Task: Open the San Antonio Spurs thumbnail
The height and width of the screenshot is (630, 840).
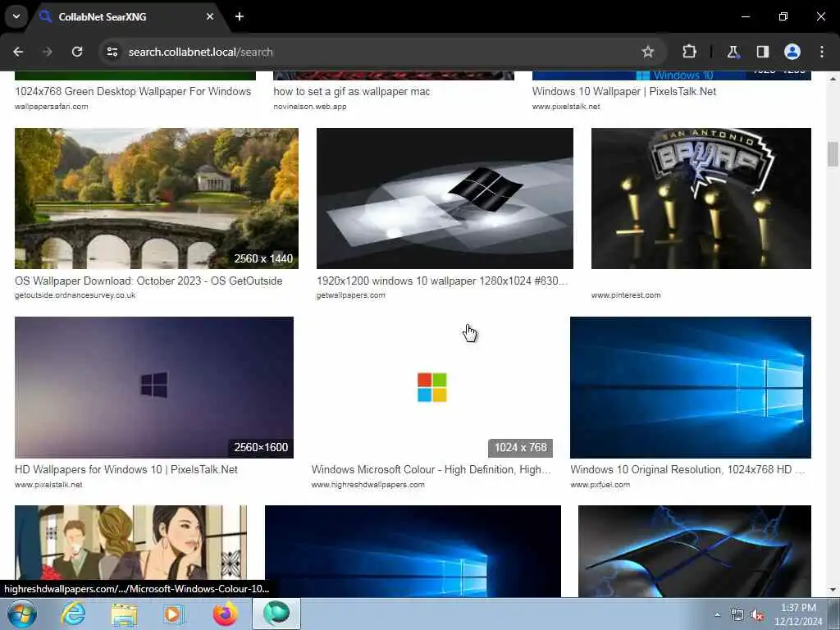Action: (x=701, y=199)
